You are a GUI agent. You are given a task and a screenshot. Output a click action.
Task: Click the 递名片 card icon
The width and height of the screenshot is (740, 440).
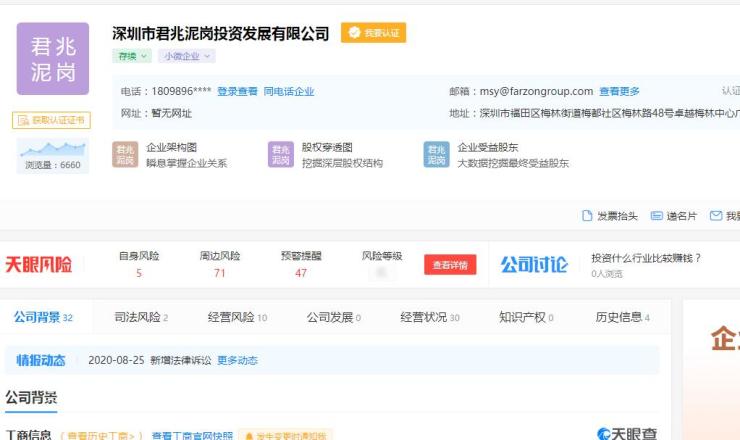pos(656,216)
